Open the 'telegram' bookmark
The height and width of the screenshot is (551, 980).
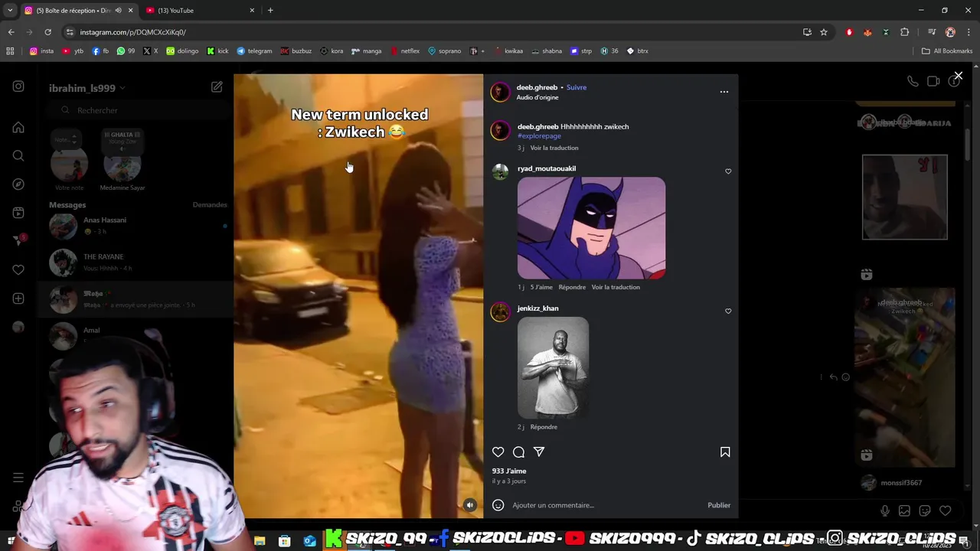click(254, 51)
